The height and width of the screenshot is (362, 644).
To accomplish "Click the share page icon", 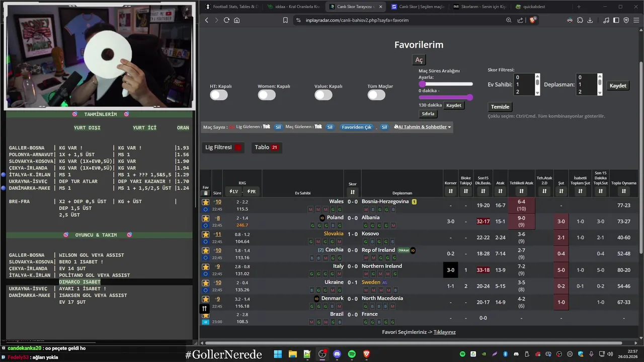I will pos(520,20).
